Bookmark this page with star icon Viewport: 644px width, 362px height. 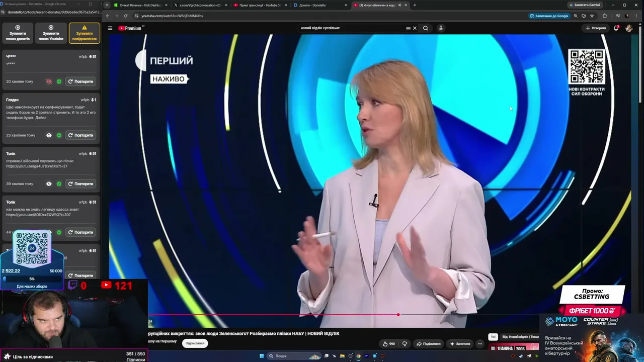592,16
